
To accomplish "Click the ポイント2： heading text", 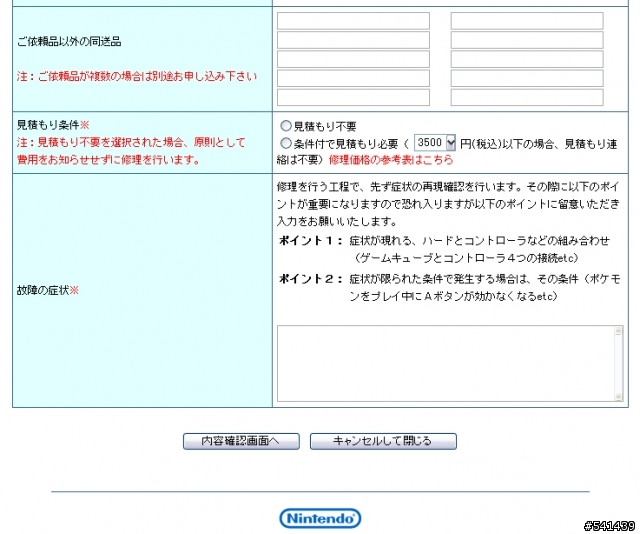I will 311,279.
